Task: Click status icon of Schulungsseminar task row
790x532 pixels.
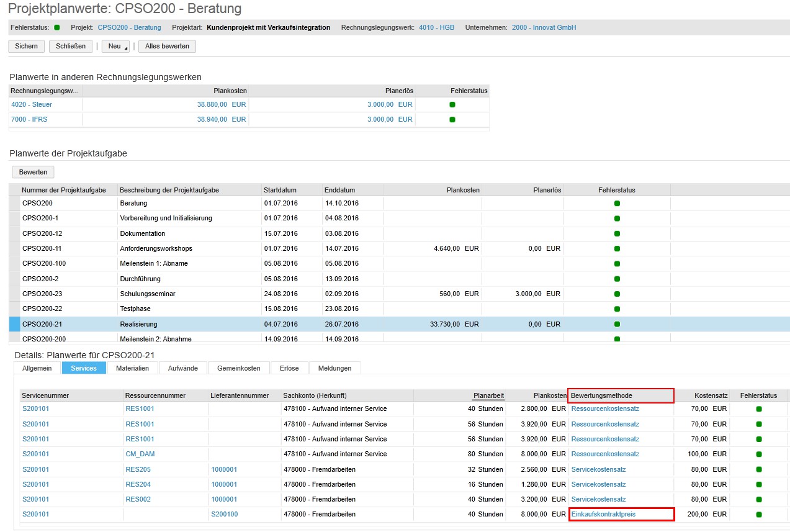Action: [x=617, y=294]
